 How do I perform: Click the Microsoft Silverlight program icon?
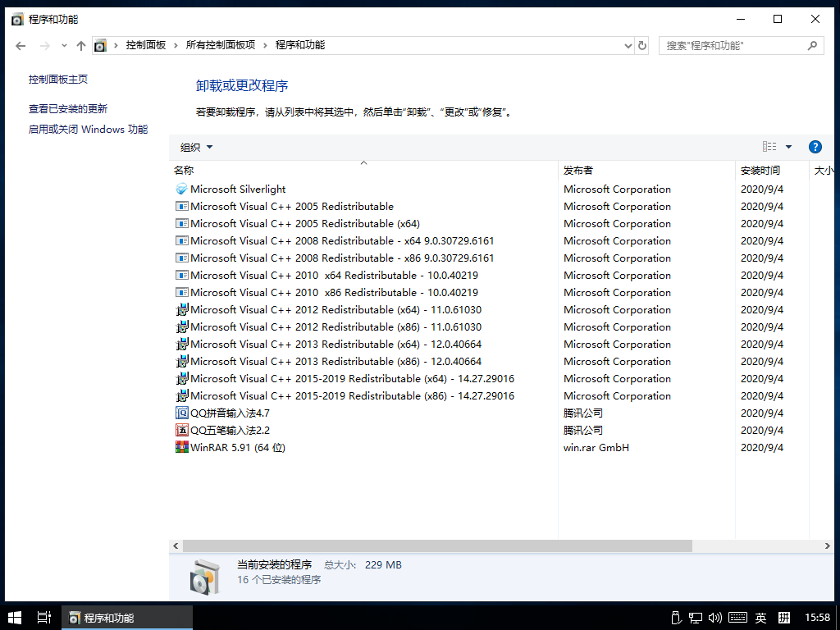181,189
